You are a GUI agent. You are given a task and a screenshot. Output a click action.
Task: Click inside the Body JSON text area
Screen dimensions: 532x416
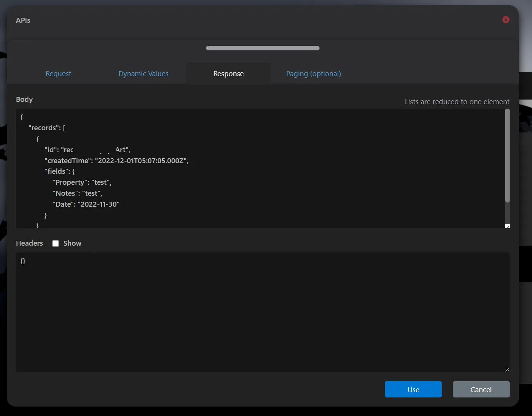260,168
